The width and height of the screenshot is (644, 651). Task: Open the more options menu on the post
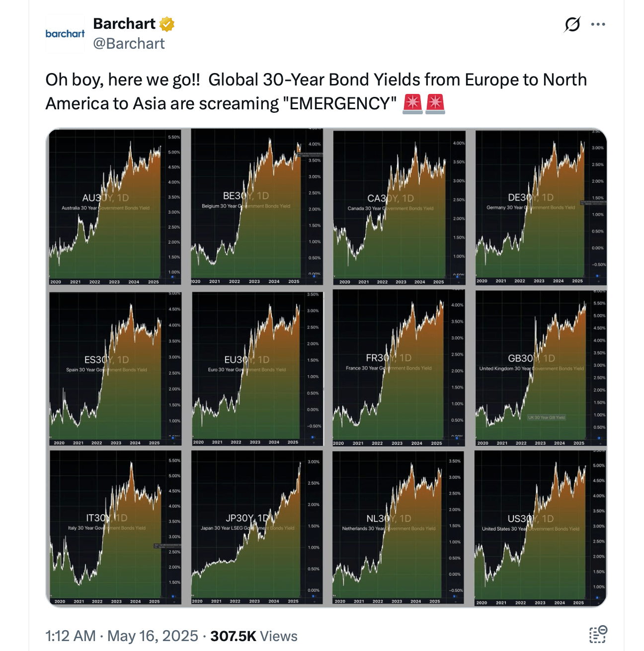click(598, 24)
